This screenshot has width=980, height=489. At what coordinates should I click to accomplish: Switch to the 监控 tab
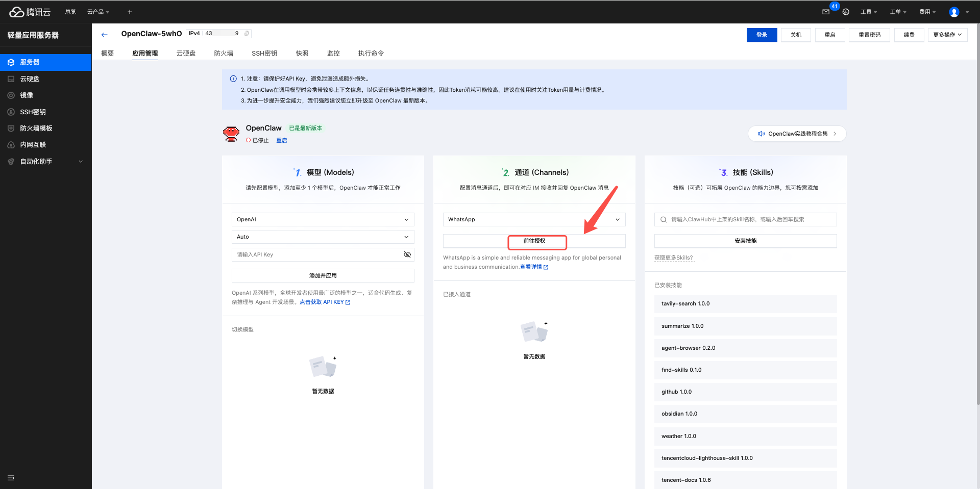coord(333,54)
